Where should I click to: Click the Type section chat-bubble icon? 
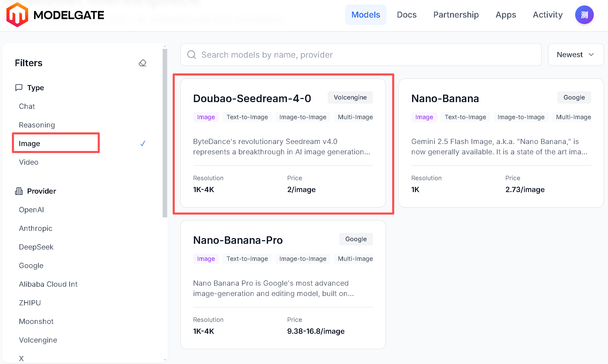(x=19, y=88)
